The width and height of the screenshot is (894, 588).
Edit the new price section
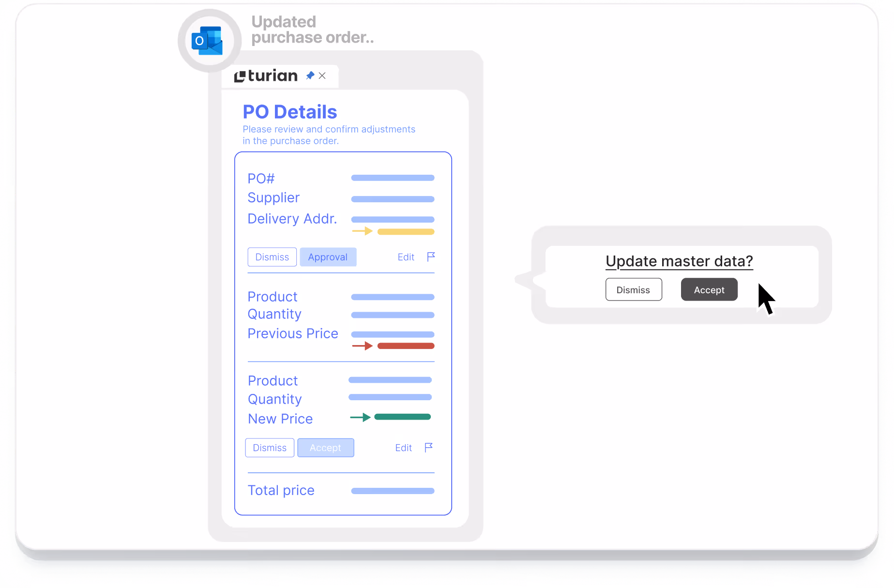(x=404, y=448)
